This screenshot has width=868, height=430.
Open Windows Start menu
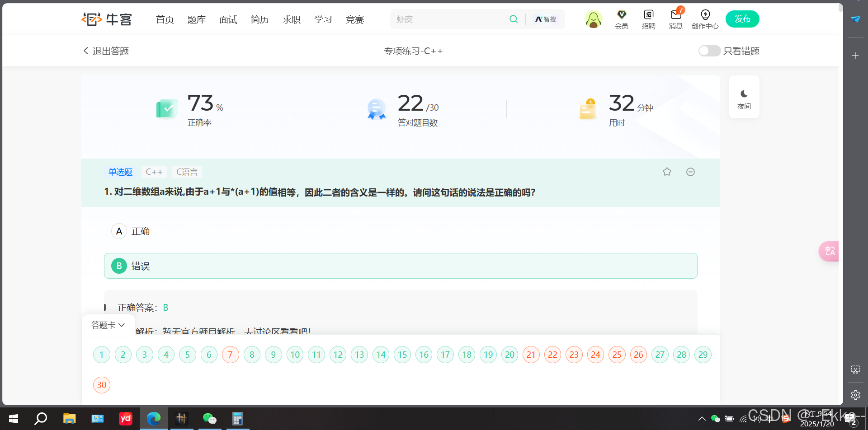(x=14, y=419)
